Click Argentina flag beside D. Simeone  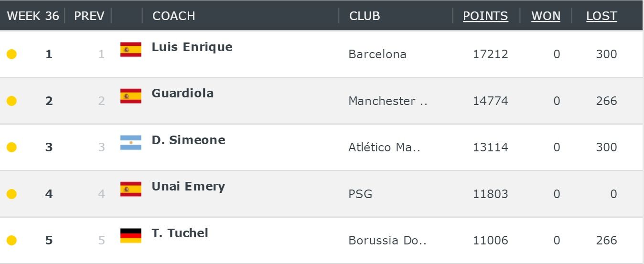(130, 142)
